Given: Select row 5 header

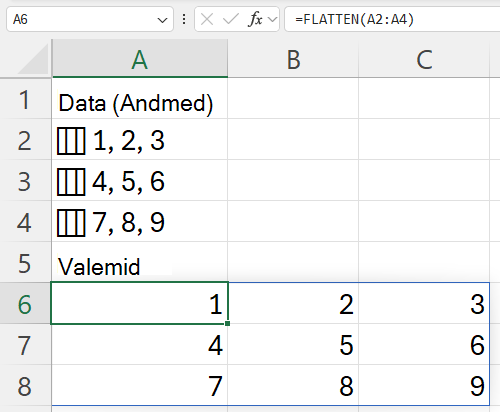Looking at the screenshot, I should (25, 263).
